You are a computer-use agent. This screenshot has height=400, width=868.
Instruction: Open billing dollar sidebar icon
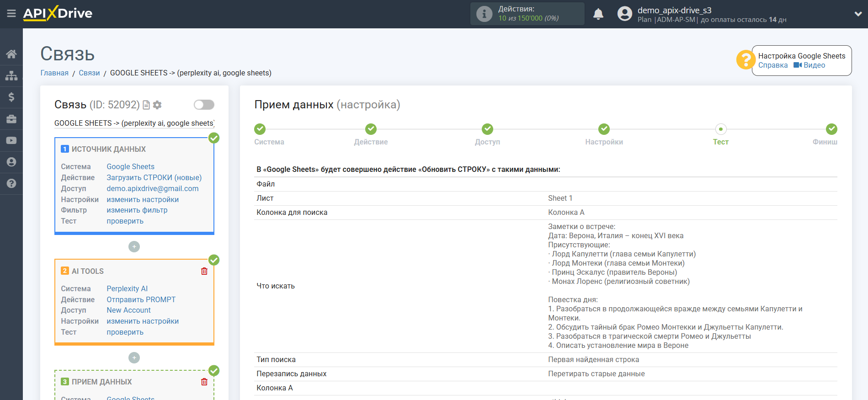(11, 97)
